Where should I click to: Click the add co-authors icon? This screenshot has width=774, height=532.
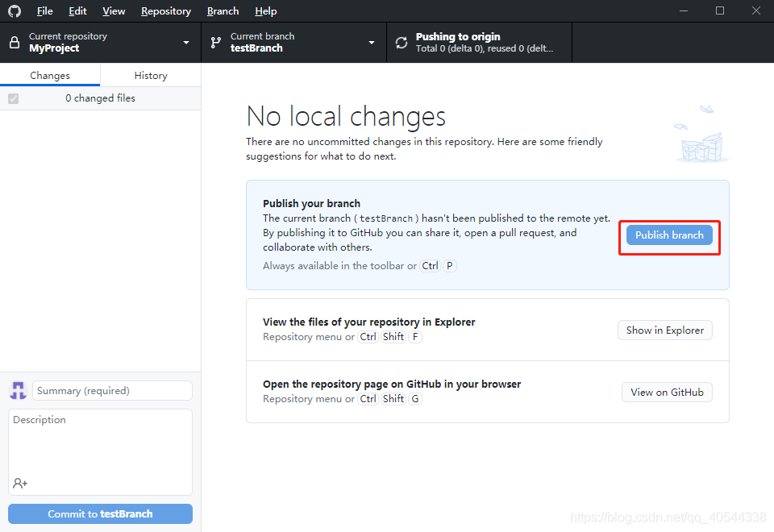coord(20,483)
